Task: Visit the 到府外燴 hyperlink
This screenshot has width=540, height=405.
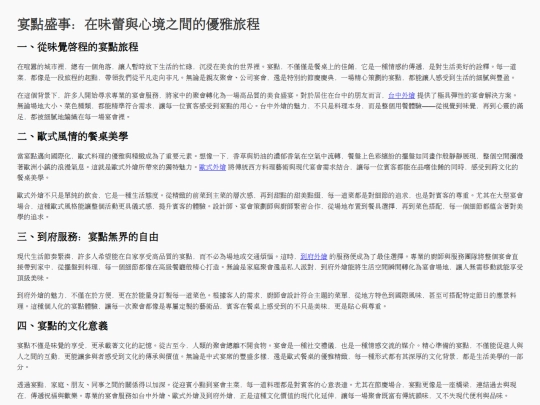Action: coord(313,256)
